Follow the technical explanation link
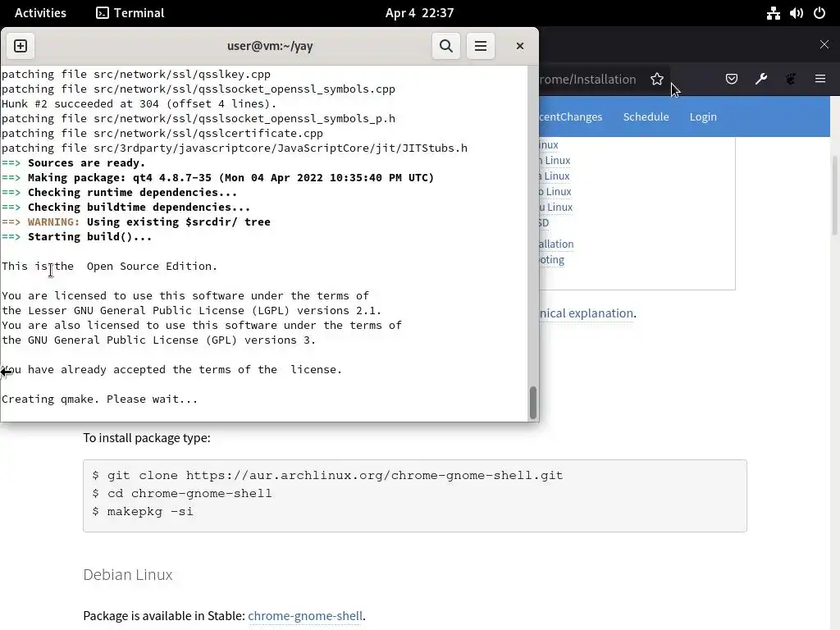Viewport: 840px width, 630px height. click(586, 313)
